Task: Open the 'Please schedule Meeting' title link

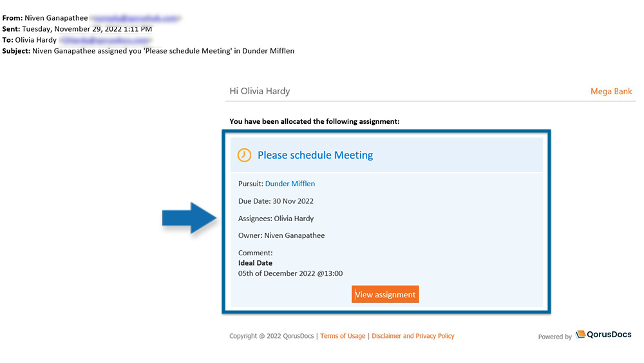Action: [x=315, y=155]
